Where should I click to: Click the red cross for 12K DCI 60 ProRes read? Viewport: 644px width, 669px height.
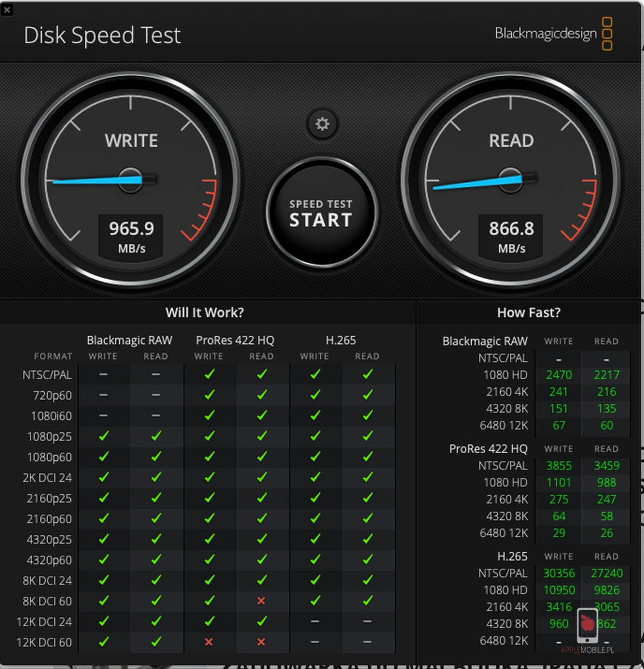tap(262, 642)
